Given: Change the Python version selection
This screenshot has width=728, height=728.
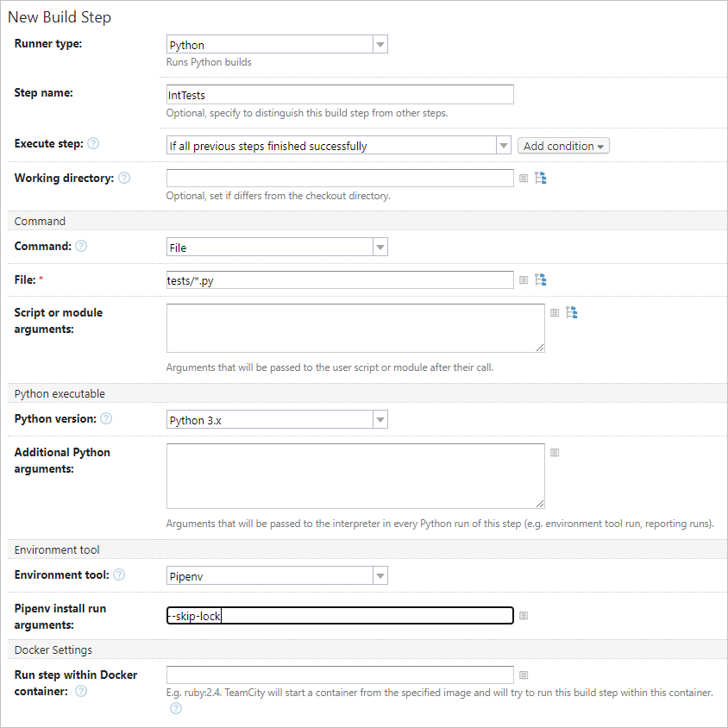Looking at the screenshot, I should coord(380,419).
